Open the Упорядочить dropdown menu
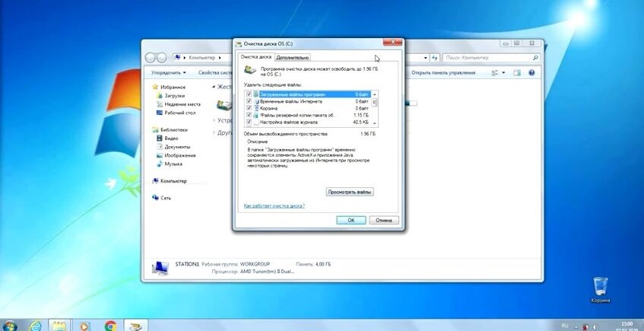This screenshot has width=644, height=331. click(x=168, y=73)
